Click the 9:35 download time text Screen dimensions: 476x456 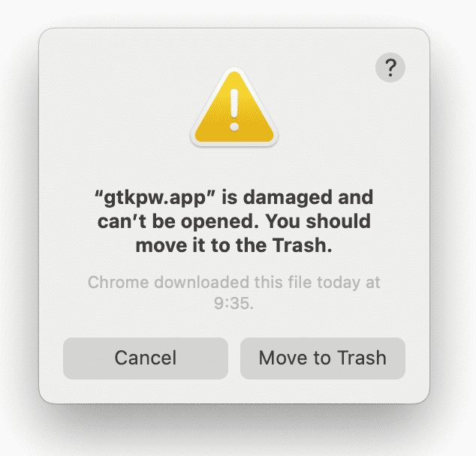[x=233, y=303]
